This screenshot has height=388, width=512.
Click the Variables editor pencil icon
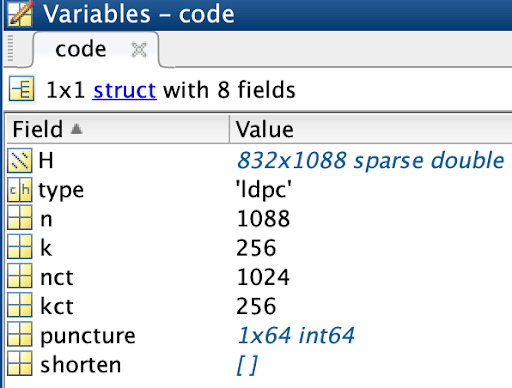(21, 13)
